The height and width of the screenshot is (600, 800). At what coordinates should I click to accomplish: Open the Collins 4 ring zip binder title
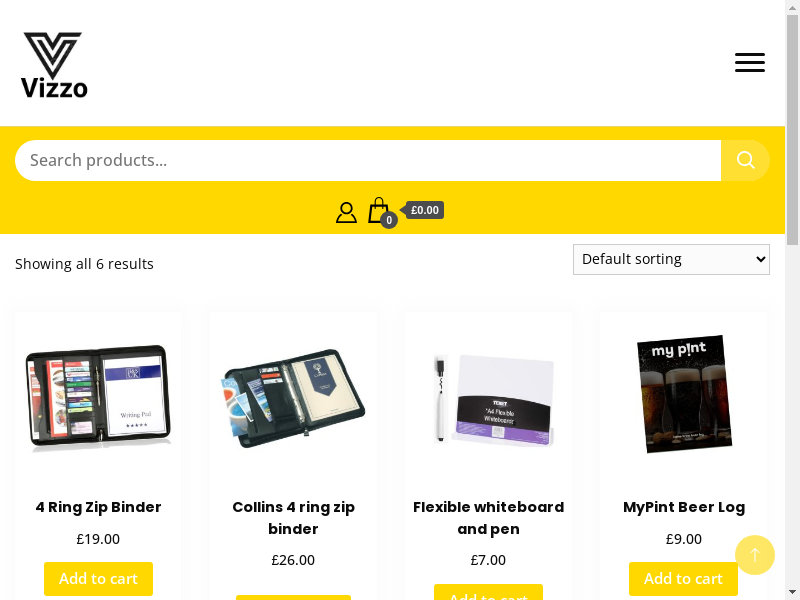point(293,517)
